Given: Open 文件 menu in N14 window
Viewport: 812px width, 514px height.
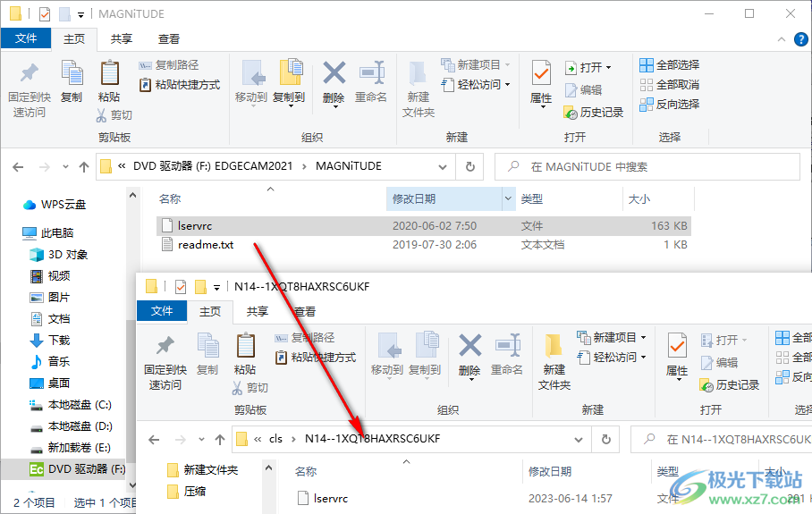Looking at the screenshot, I should pyautogui.click(x=162, y=310).
